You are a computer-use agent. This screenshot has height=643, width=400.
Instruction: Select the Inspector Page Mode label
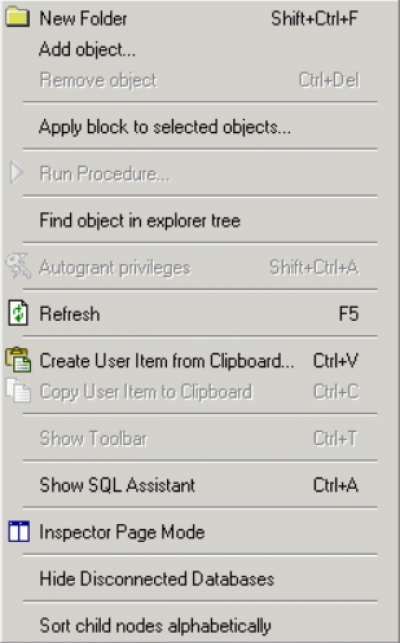click(x=122, y=532)
